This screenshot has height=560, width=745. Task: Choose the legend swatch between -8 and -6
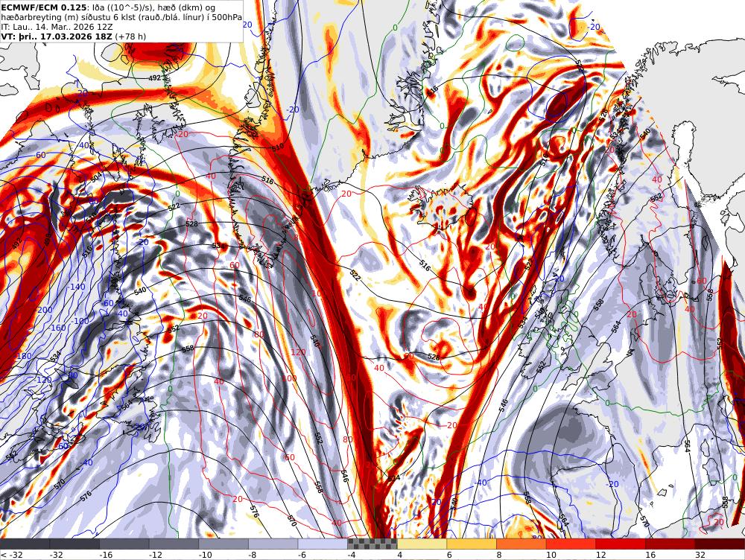pos(273,544)
